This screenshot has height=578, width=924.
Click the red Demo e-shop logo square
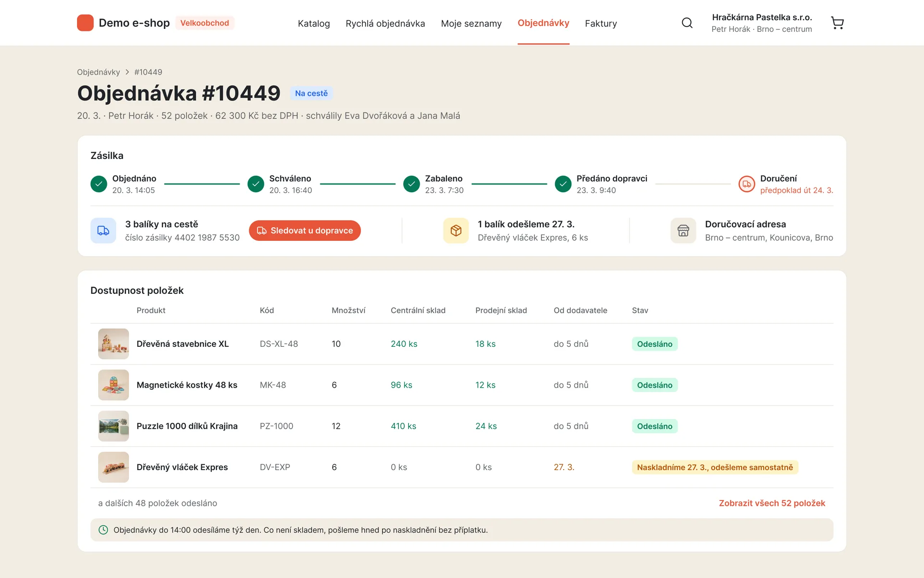tap(85, 23)
